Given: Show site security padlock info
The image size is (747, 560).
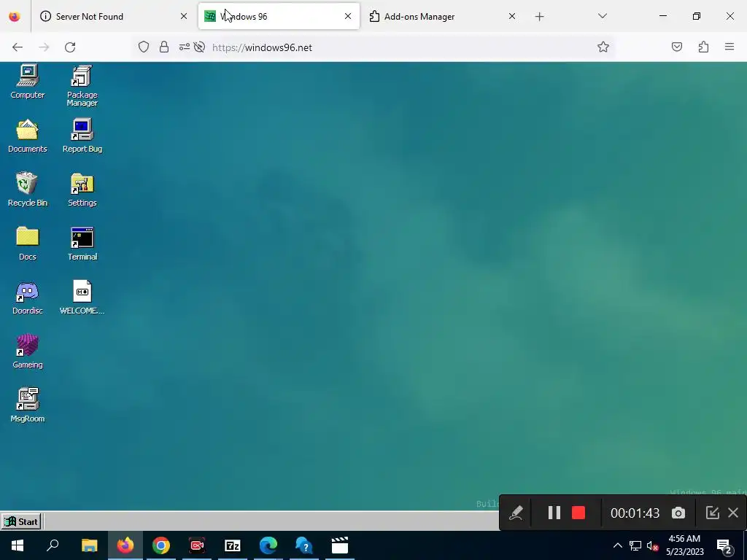Looking at the screenshot, I should tap(164, 47).
